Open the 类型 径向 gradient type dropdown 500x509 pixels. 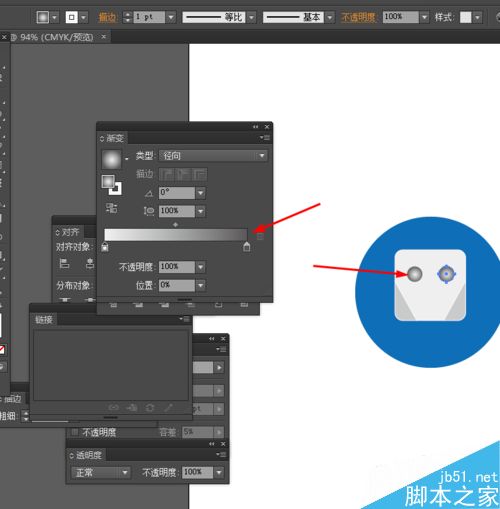213,156
